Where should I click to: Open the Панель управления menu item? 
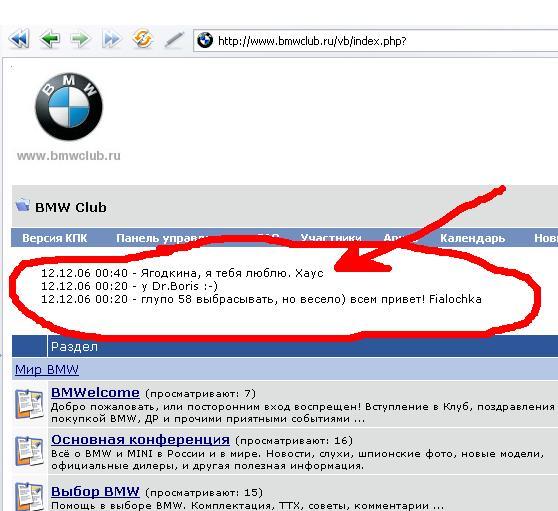(x=162, y=238)
